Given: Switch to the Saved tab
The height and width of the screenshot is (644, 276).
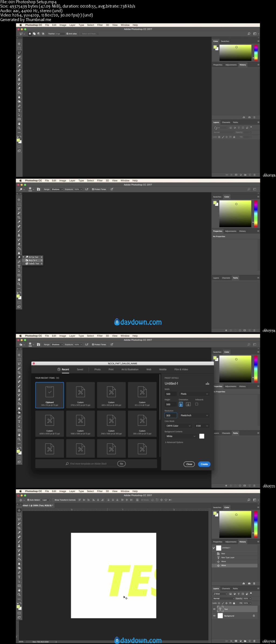Looking at the screenshot, I should (80, 369).
